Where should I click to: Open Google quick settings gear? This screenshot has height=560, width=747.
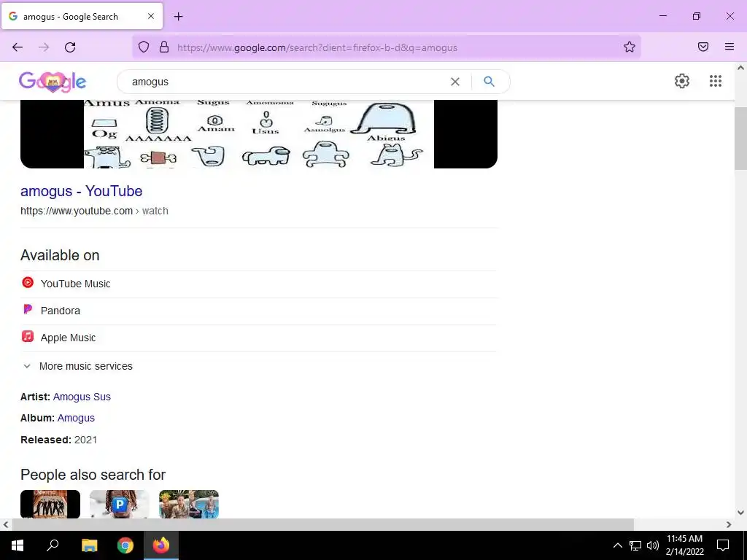(x=682, y=81)
